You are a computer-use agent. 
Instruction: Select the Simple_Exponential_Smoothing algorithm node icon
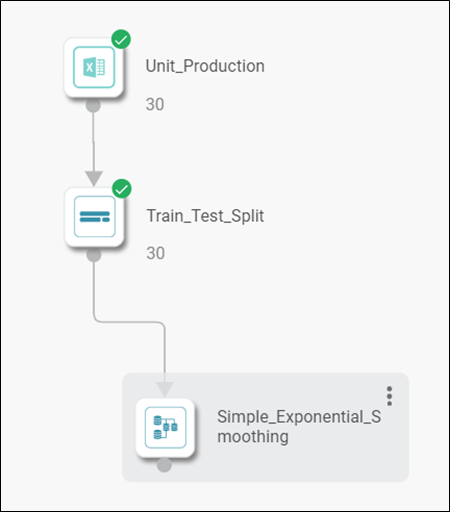click(165, 428)
